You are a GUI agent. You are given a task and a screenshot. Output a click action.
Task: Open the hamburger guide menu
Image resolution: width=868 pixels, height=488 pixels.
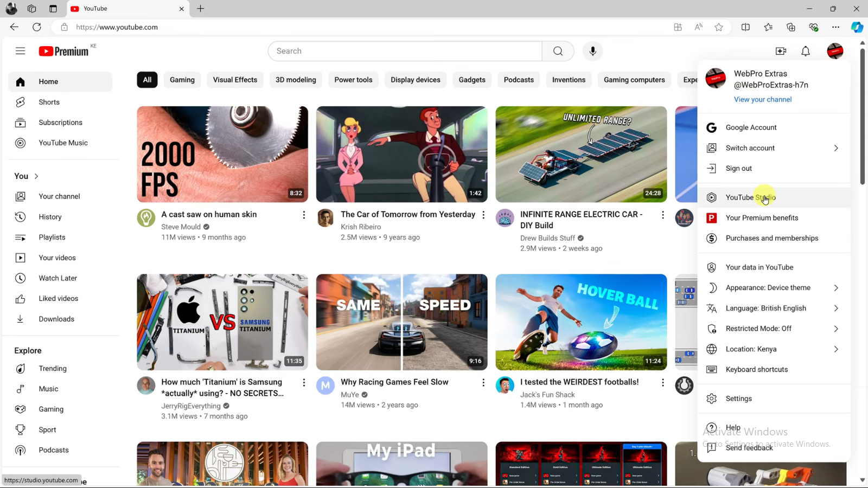[x=21, y=51]
